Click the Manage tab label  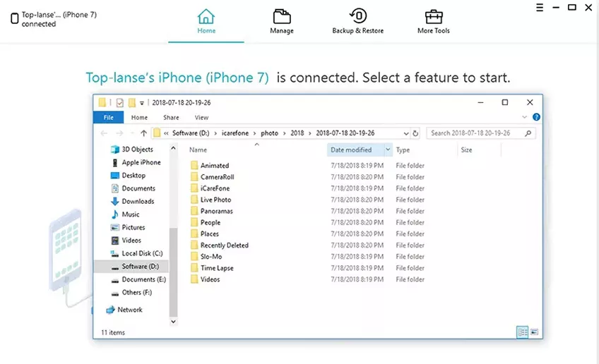point(282,31)
